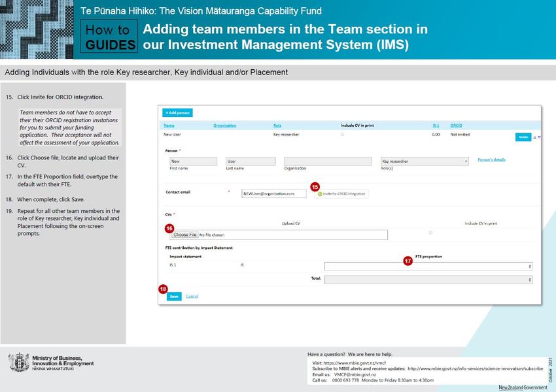Screen dimensions: 556x392
Task: Click step 16 'Click Choose file' instruction
Action: tap(68, 161)
